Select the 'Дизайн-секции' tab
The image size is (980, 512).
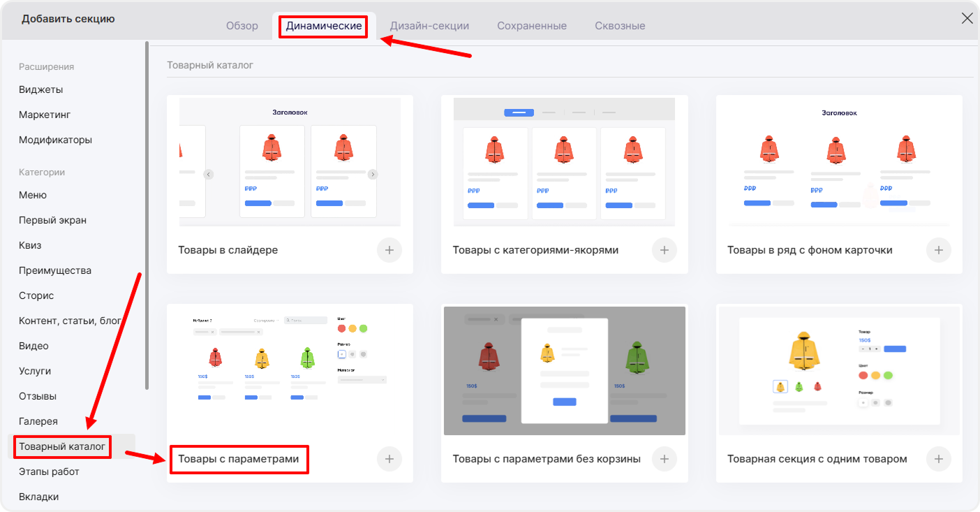[429, 26]
